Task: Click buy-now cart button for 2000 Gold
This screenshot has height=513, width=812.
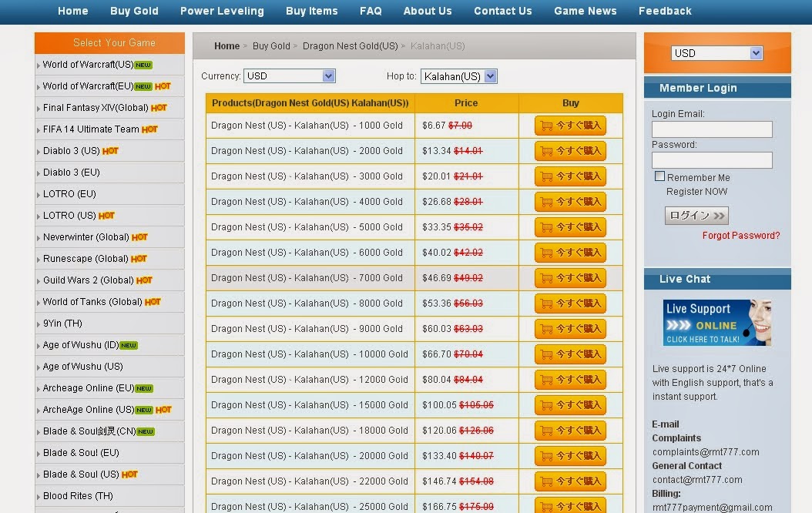Action: click(570, 151)
